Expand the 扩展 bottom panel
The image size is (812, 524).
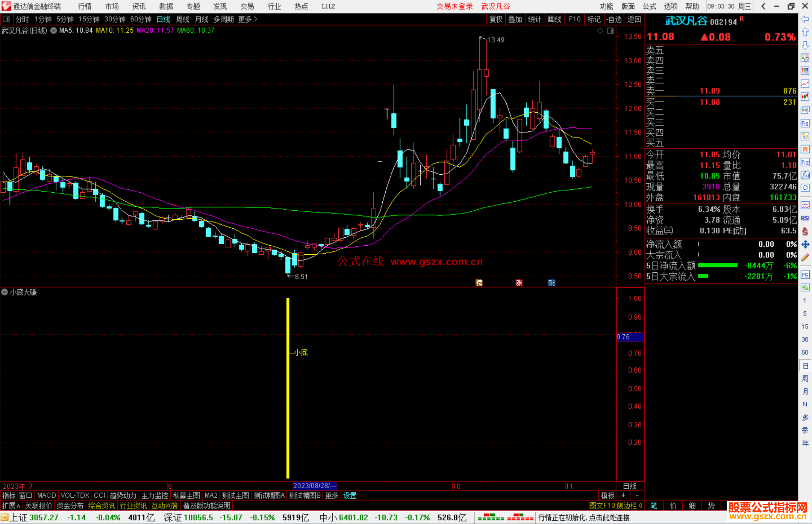[x=11, y=506]
